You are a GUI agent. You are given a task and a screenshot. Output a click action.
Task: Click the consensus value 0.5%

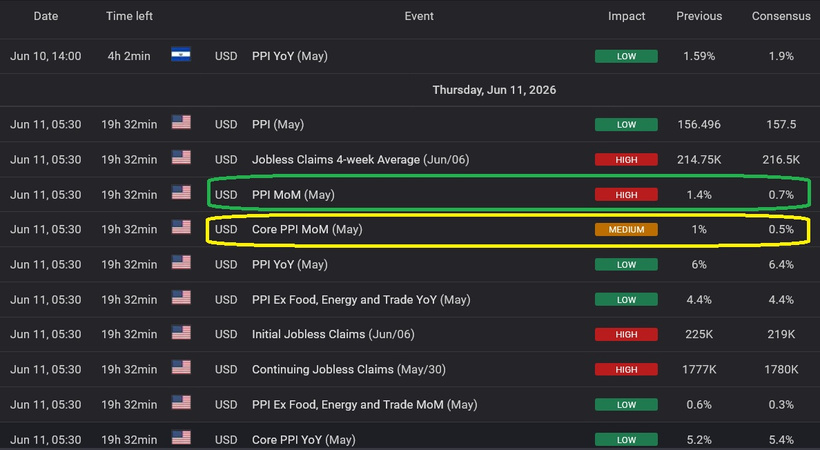pos(781,229)
